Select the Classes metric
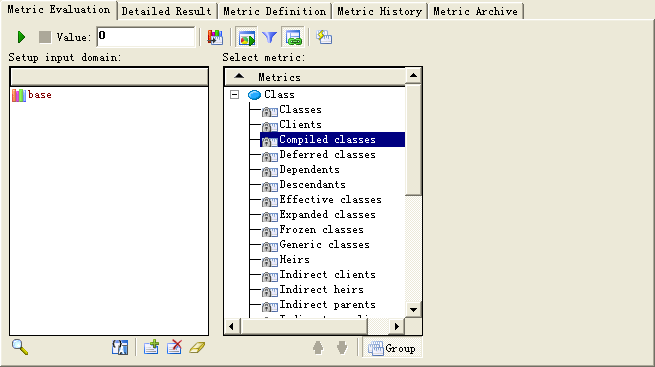The width and height of the screenshot is (655, 367). click(x=300, y=110)
